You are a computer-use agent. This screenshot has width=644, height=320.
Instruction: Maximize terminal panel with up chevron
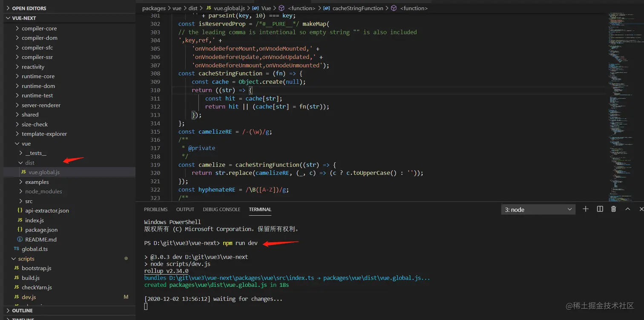627,209
